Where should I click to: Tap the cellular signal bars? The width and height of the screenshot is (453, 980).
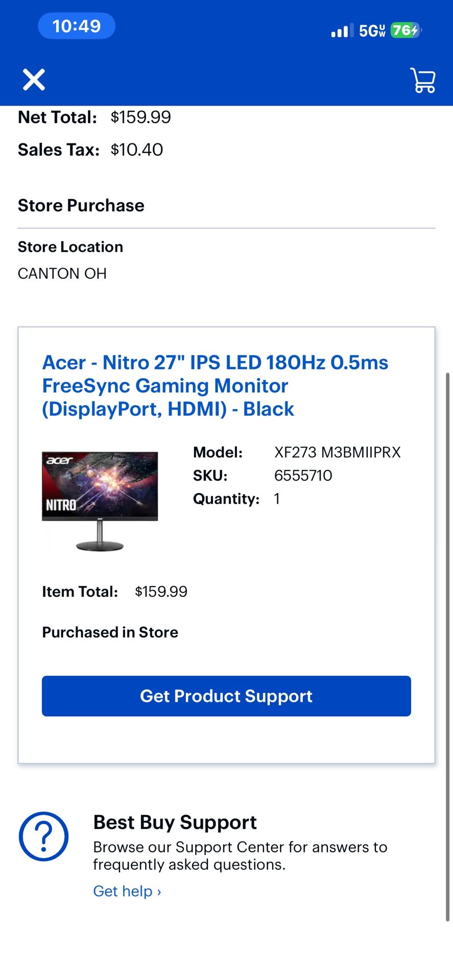click(x=341, y=31)
